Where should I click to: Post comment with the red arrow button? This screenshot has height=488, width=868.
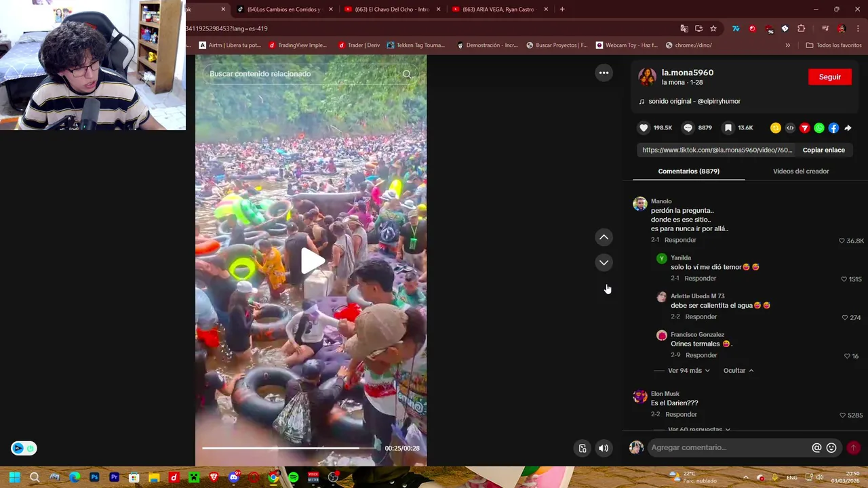[x=853, y=447]
